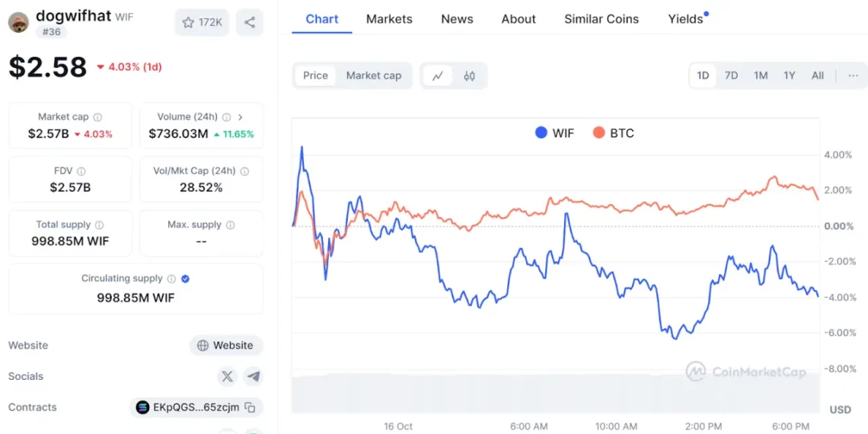This screenshot has width=868, height=434.
Task: Open the Similar Coins tab
Action: pos(601,19)
